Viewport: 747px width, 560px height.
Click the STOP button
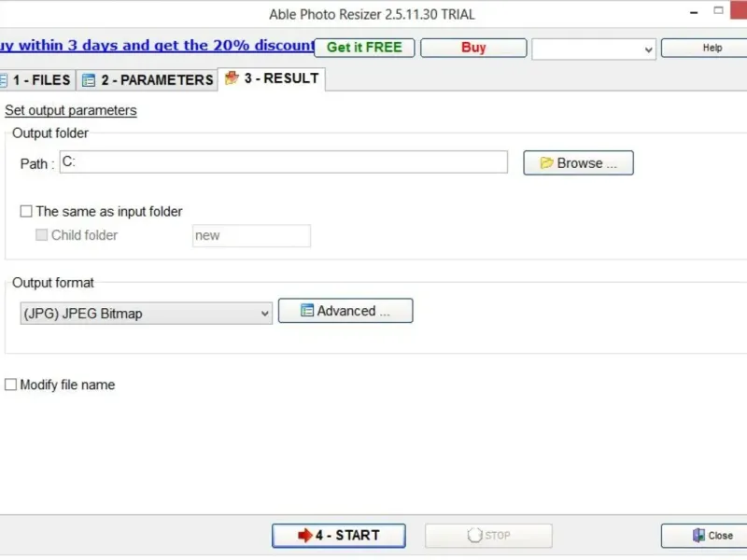488,536
